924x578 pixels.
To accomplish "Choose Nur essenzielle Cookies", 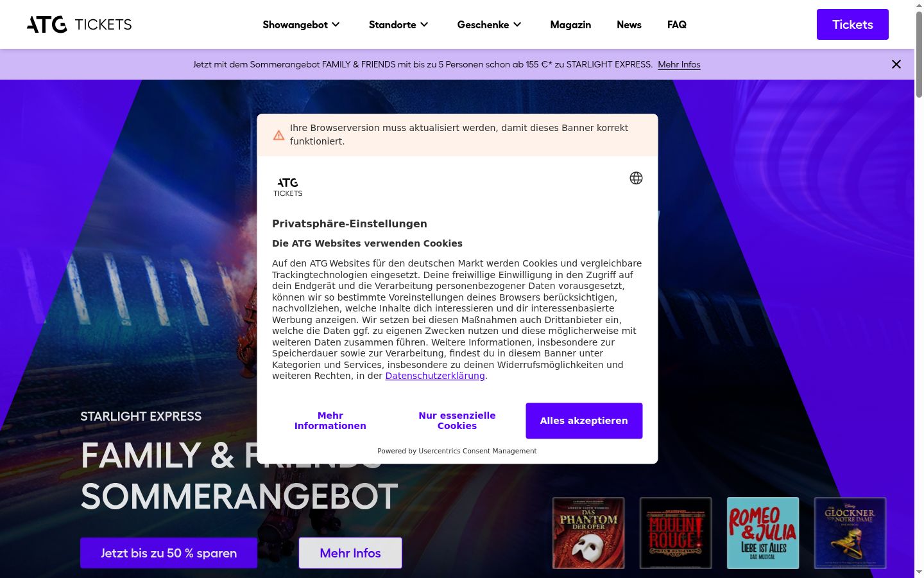I will pyautogui.click(x=457, y=421).
